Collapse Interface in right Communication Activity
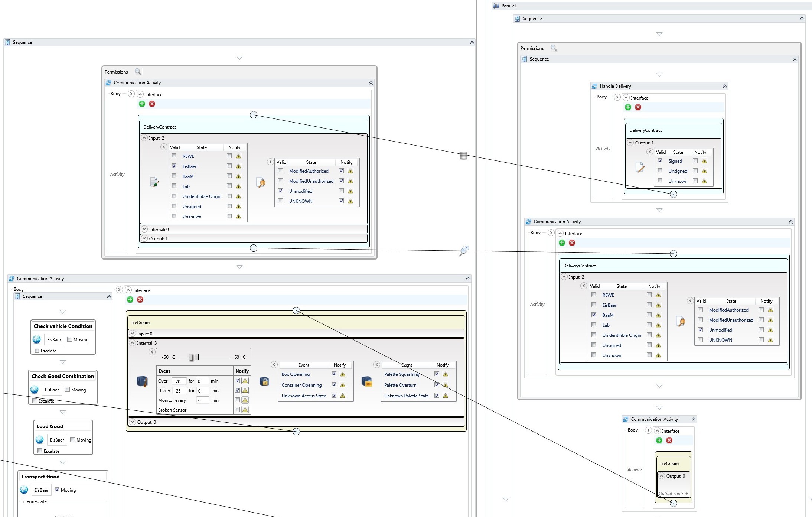The image size is (812, 517). coord(560,233)
